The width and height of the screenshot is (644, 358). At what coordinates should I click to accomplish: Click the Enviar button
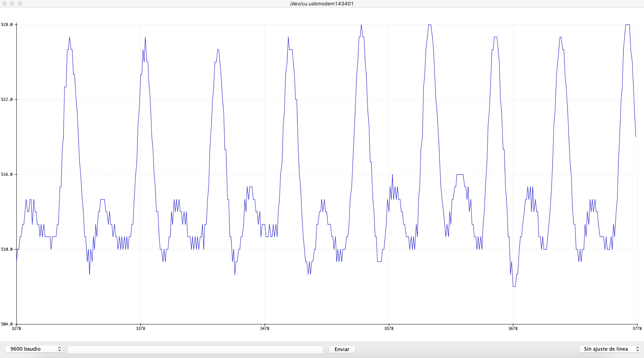(342, 349)
